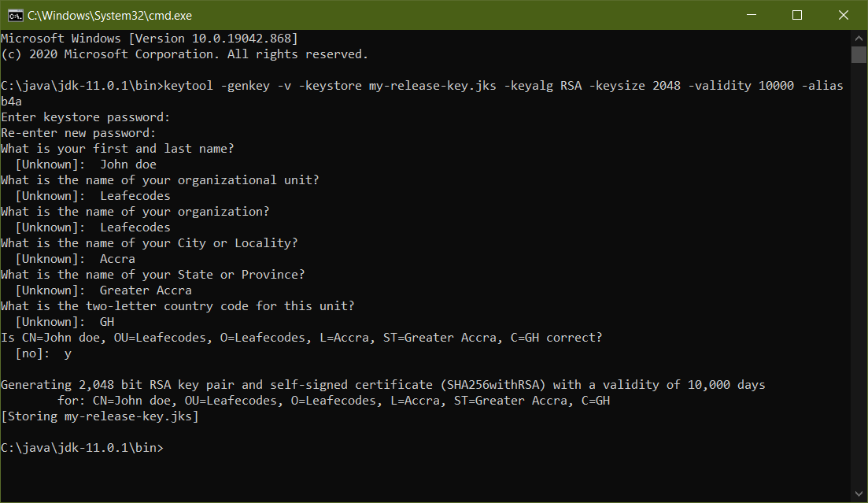Click the final empty C:\java\jdk-11.0.1\bin> prompt line
Image resolution: width=868 pixels, height=503 pixels.
pyautogui.click(x=83, y=448)
